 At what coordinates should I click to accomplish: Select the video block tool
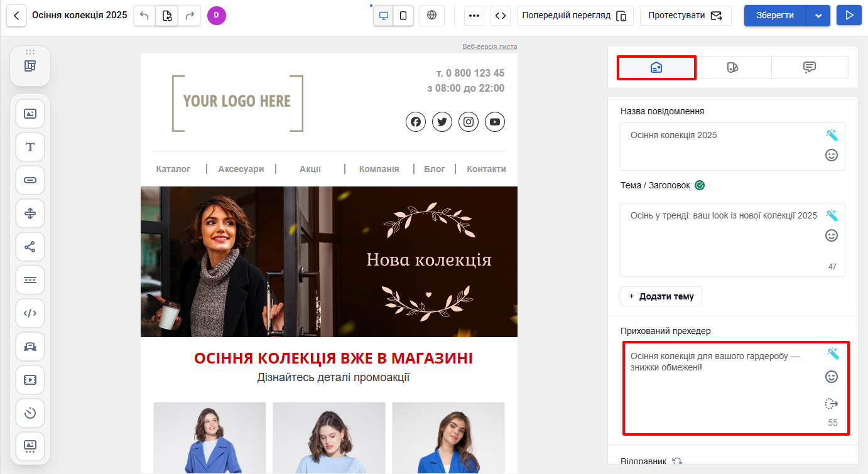coord(30,380)
